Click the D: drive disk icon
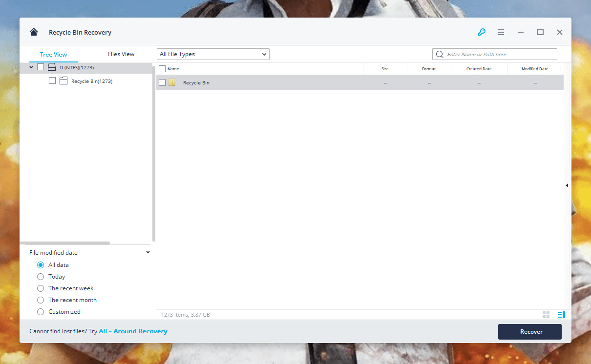The height and width of the screenshot is (364, 591). 52,67
